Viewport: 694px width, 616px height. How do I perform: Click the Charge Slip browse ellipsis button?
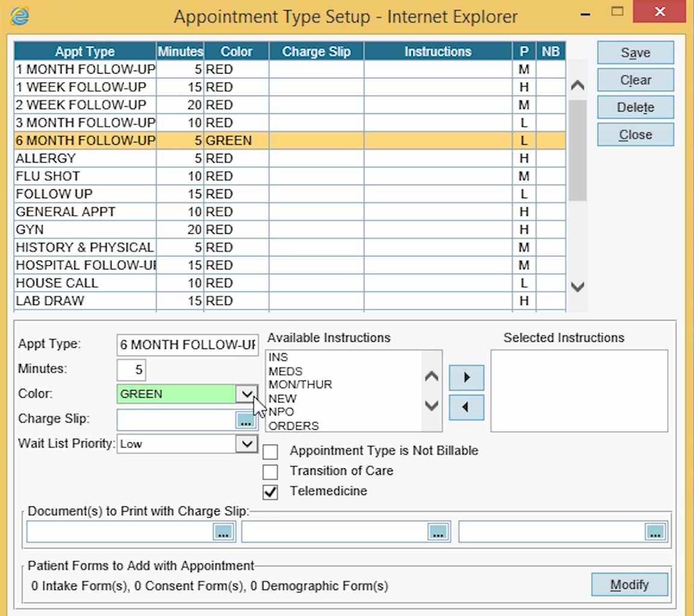(245, 421)
